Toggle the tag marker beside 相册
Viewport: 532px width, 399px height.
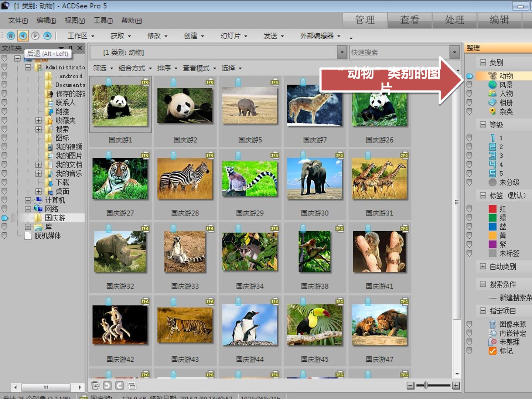469,102
